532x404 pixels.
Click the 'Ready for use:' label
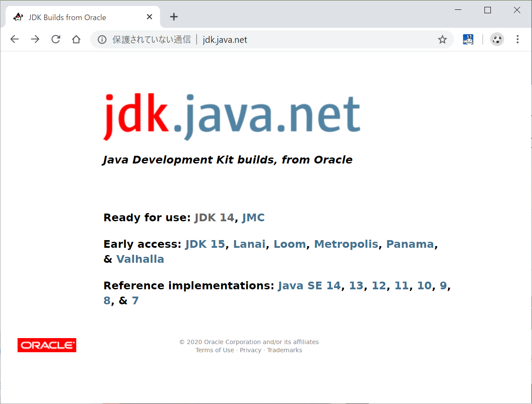[147, 217]
